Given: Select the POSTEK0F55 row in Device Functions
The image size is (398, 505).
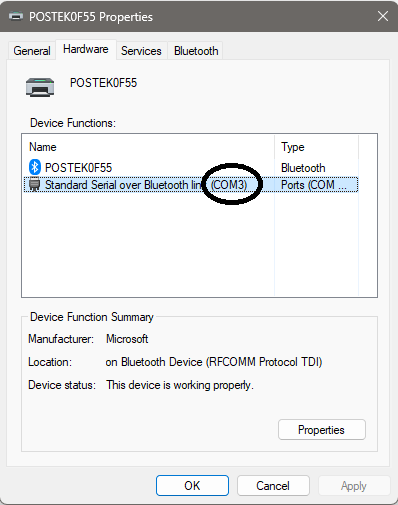Looking at the screenshot, I should pos(191,167).
